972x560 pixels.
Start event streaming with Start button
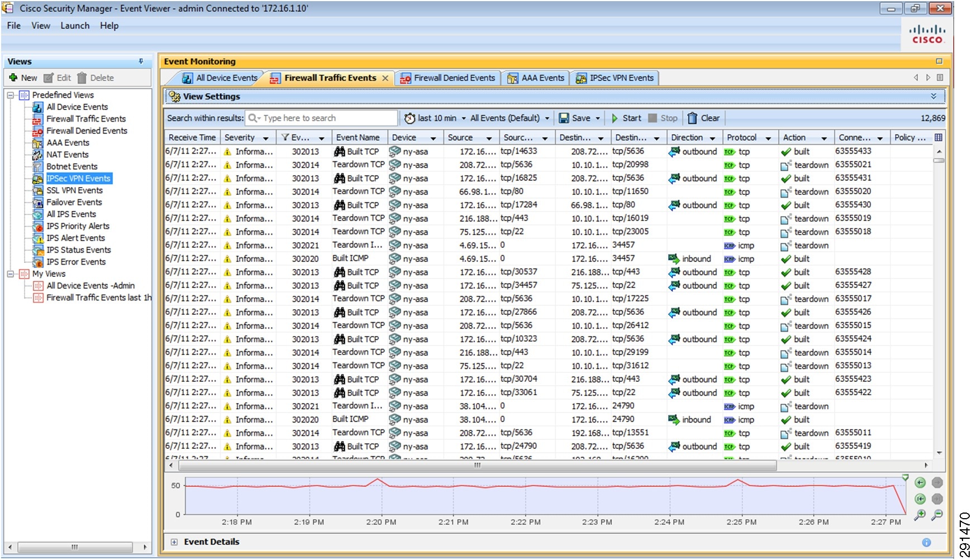point(626,118)
